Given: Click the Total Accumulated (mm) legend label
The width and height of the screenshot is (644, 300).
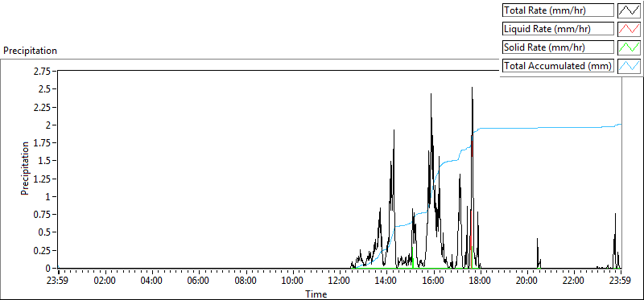Looking at the screenshot, I should [x=558, y=66].
